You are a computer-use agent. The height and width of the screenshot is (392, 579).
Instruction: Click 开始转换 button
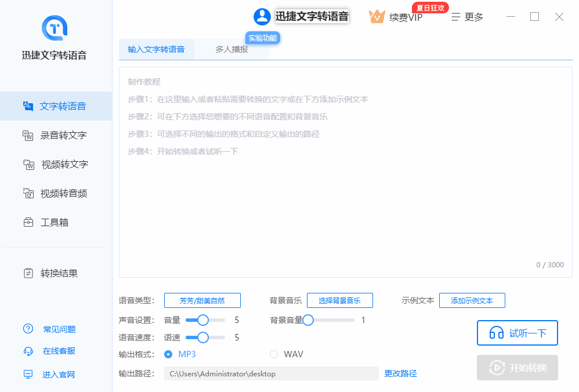coord(518,368)
